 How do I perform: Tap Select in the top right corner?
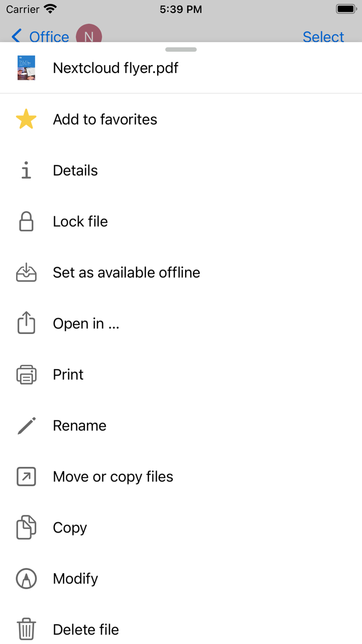point(323,37)
